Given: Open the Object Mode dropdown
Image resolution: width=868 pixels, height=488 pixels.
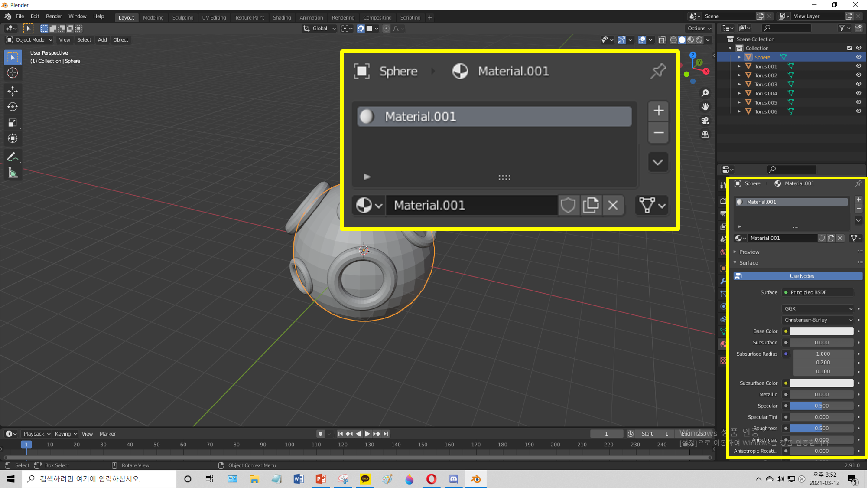Looking at the screenshot, I should [x=29, y=39].
